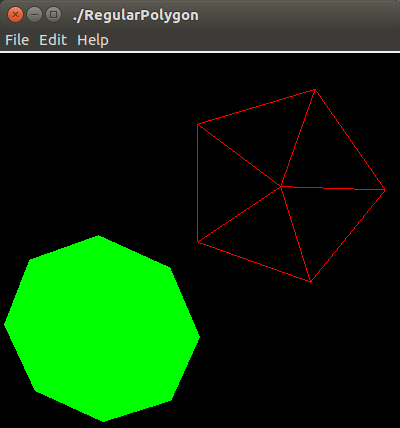Open the Help menu

click(93, 40)
